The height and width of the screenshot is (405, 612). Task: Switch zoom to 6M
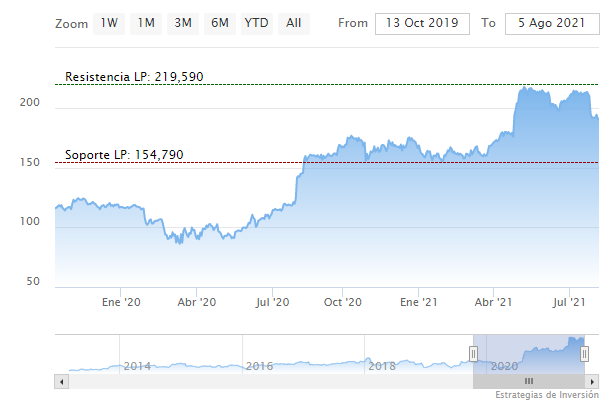[x=218, y=23]
